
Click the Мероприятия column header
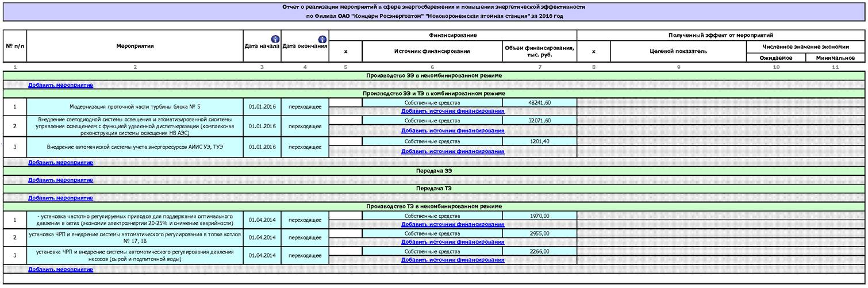click(135, 45)
